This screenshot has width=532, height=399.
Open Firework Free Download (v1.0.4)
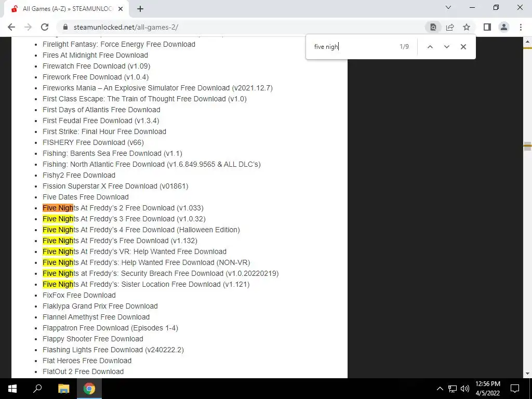pos(96,77)
